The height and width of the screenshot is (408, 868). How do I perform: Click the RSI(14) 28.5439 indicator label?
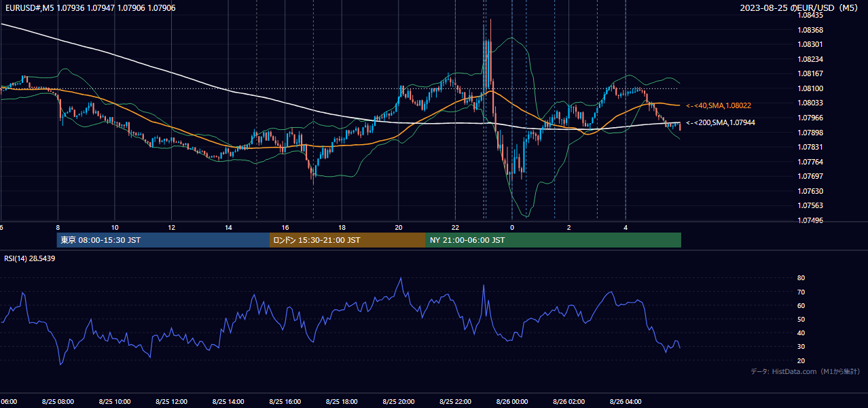click(30, 258)
